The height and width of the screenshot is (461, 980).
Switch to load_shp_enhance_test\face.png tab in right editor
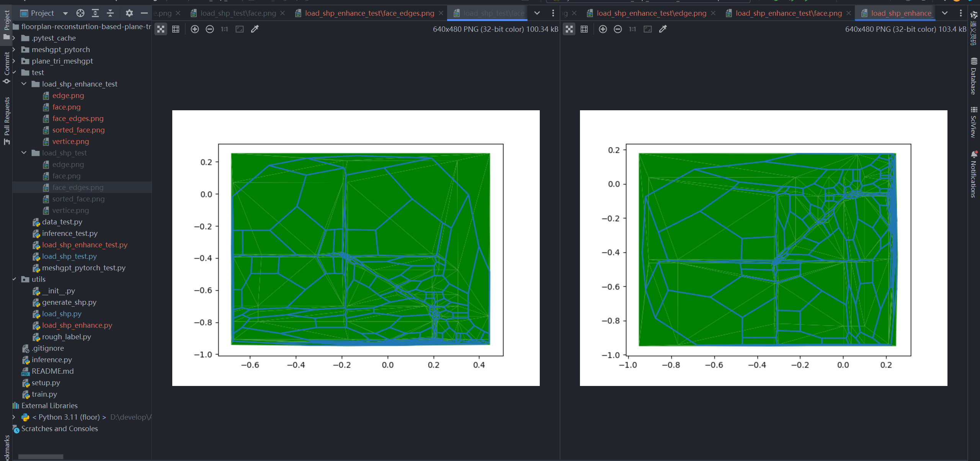[x=789, y=13]
